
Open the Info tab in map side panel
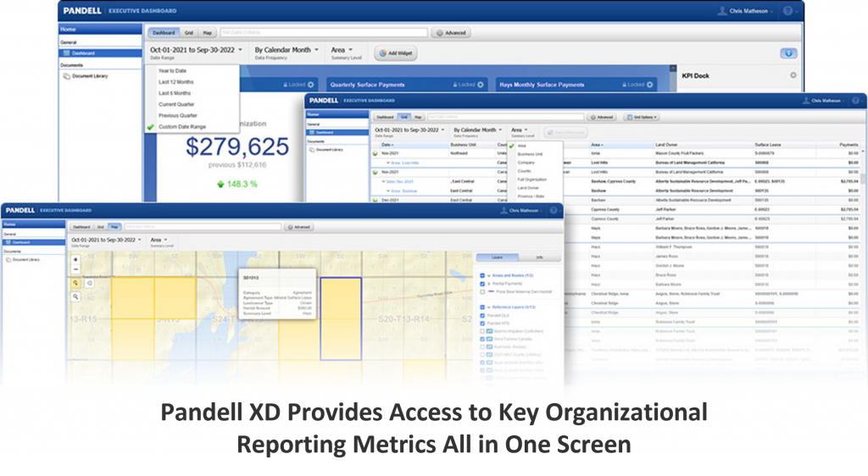point(540,257)
